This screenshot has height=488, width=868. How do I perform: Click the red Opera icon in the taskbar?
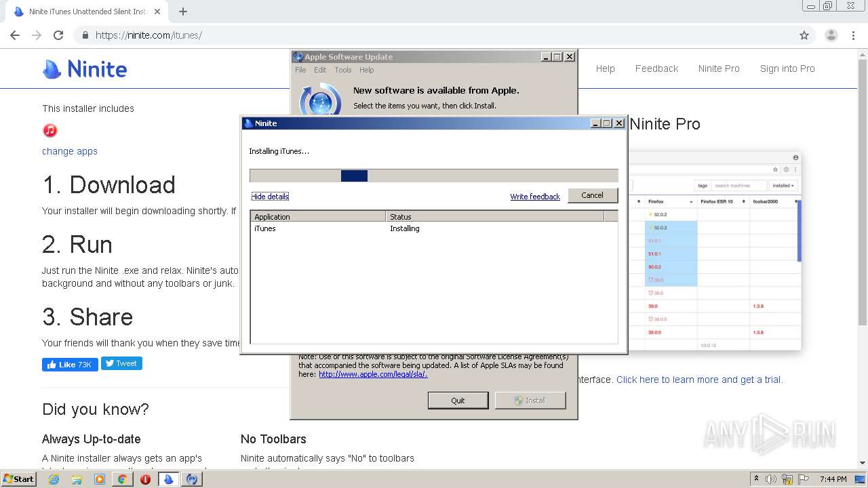pyautogui.click(x=145, y=479)
